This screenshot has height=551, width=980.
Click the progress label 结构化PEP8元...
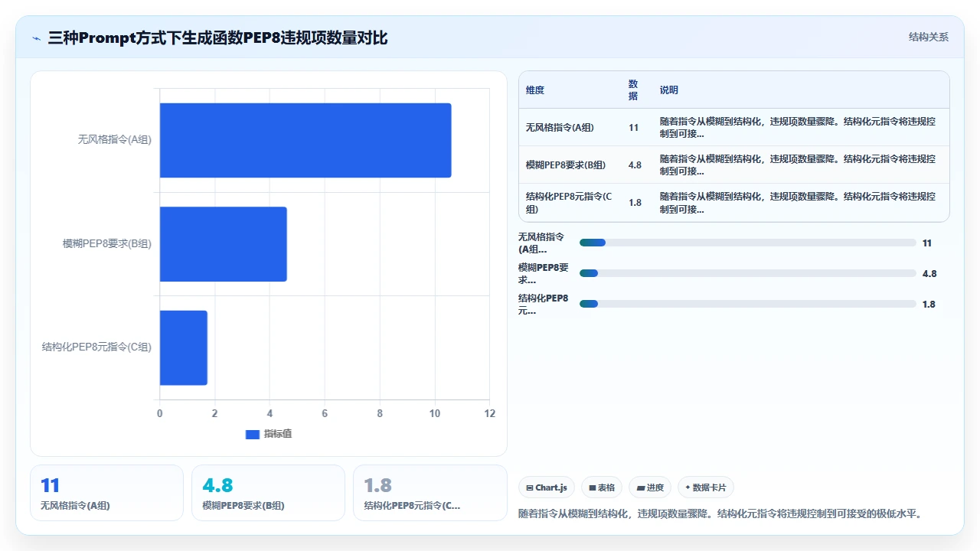(544, 304)
